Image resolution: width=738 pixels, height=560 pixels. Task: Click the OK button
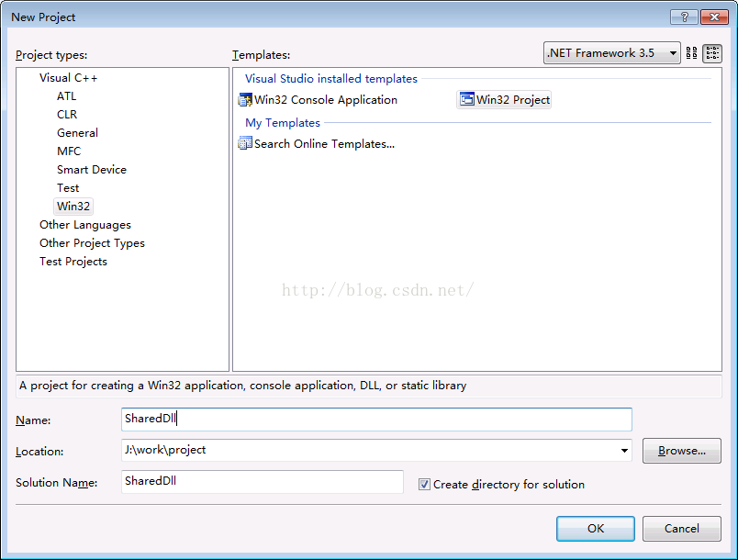596,529
